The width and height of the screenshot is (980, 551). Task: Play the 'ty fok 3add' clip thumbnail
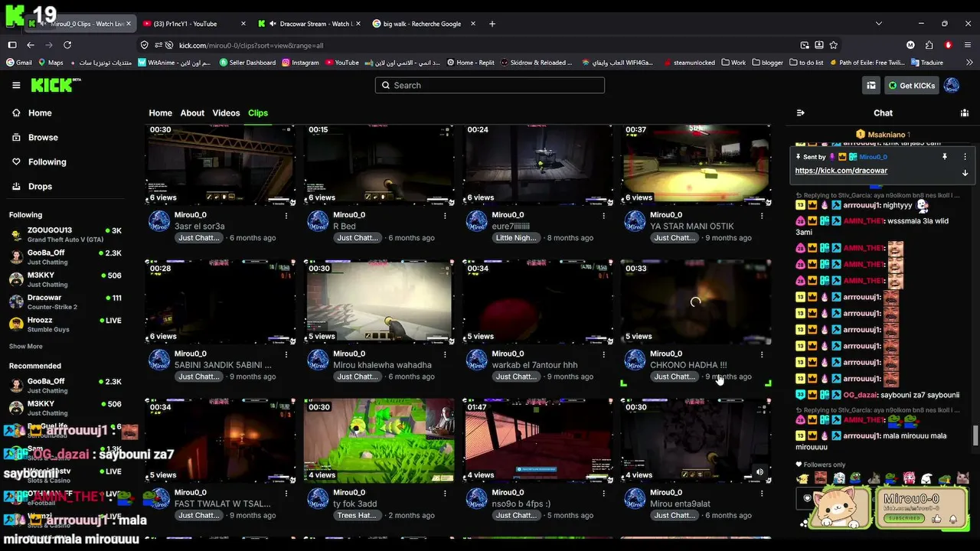(378, 439)
